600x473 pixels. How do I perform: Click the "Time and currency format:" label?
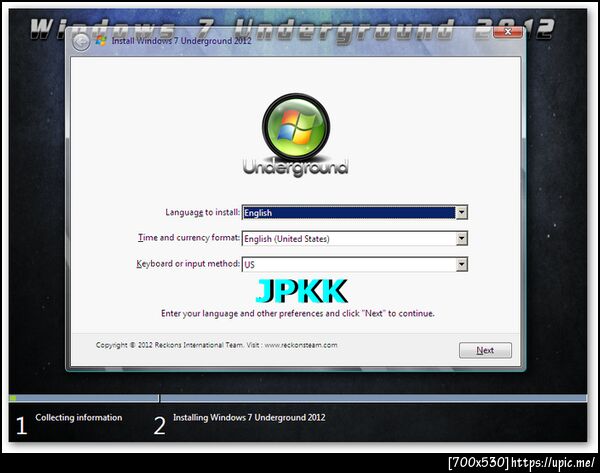(189, 238)
